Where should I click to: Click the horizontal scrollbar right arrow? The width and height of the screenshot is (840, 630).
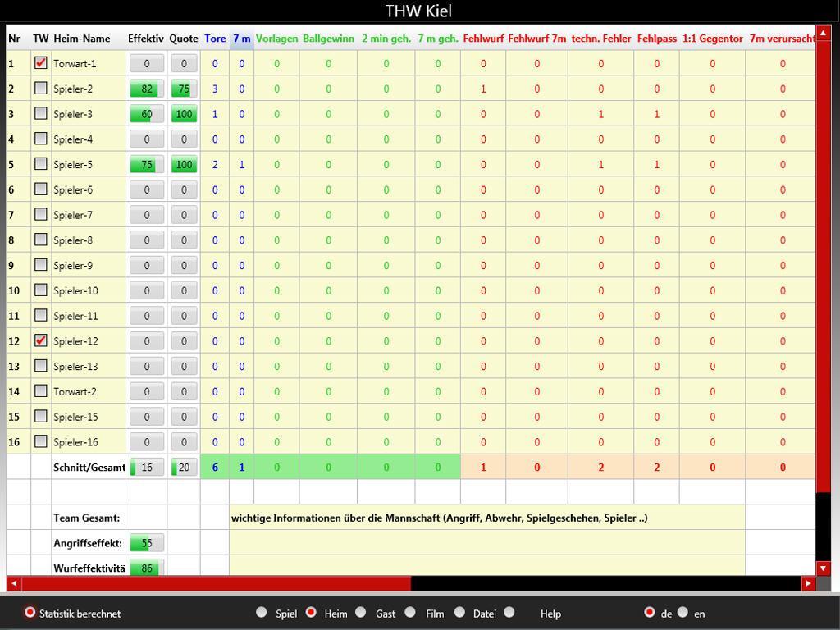click(x=808, y=583)
